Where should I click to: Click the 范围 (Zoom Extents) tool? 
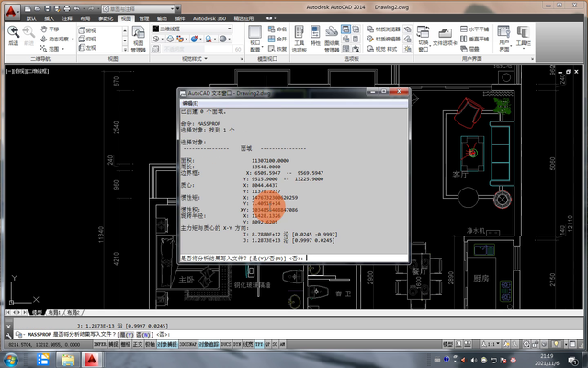pos(50,49)
